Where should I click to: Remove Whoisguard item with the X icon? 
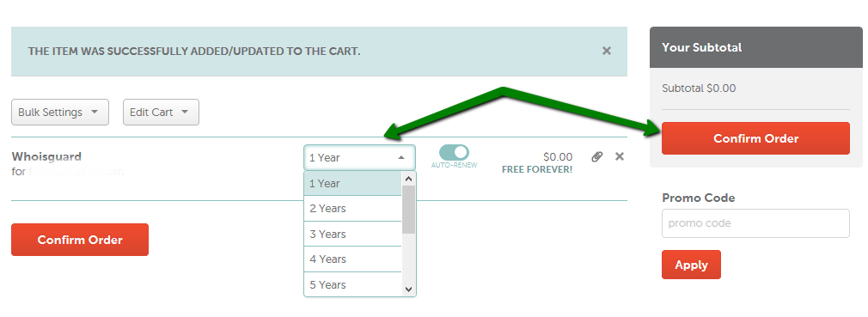point(620,156)
